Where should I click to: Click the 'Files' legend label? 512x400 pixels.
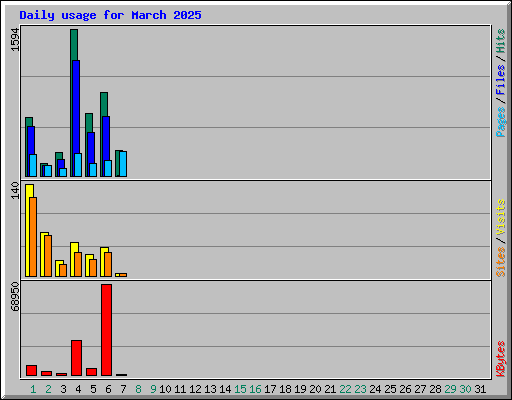500,79
